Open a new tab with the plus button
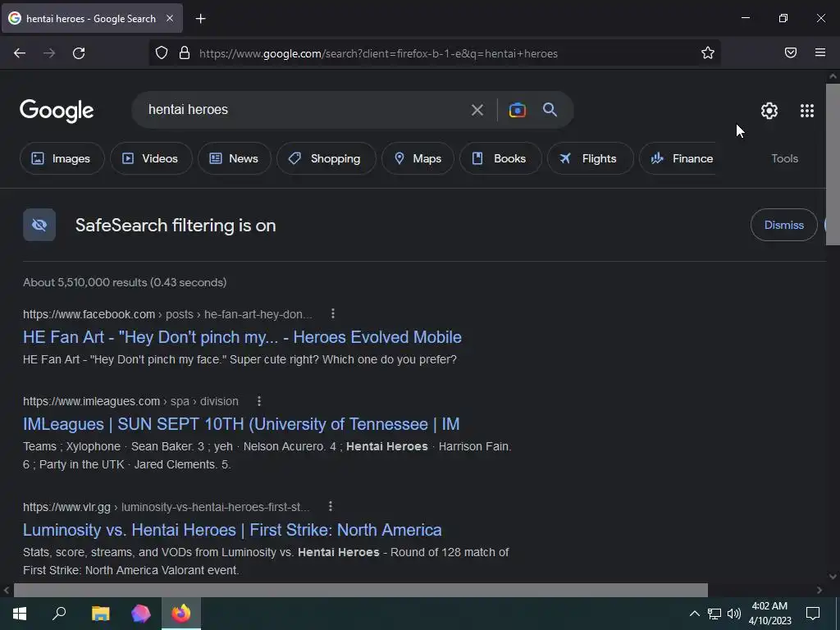 [x=200, y=19]
